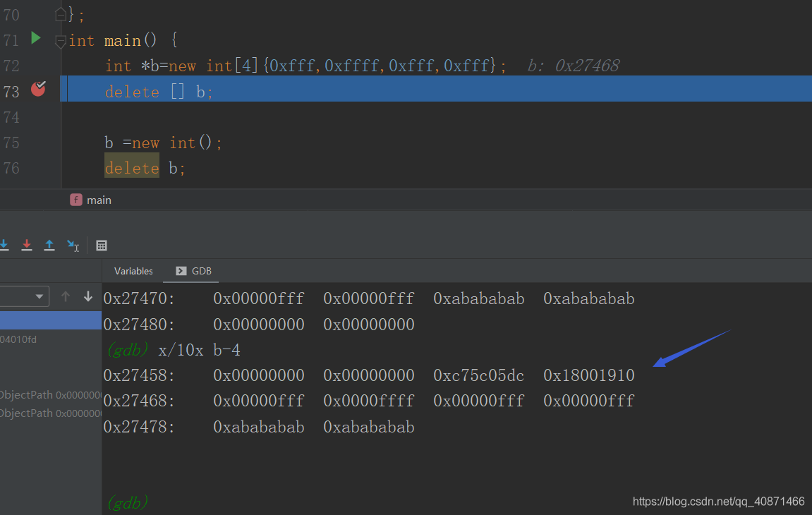Toggle the breakpoint on line 73
Viewport: 812px width, 515px height.
[x=38, y=89]
